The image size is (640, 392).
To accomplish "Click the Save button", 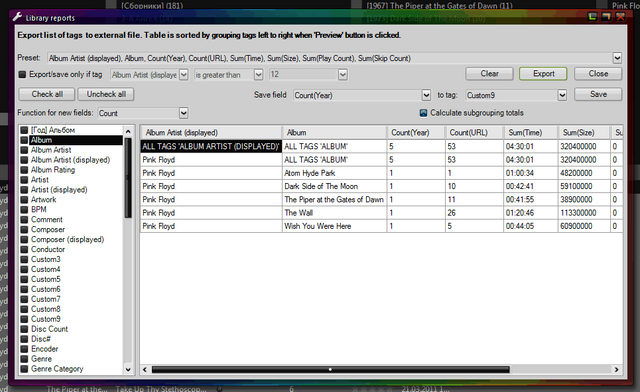I will 598,94.
